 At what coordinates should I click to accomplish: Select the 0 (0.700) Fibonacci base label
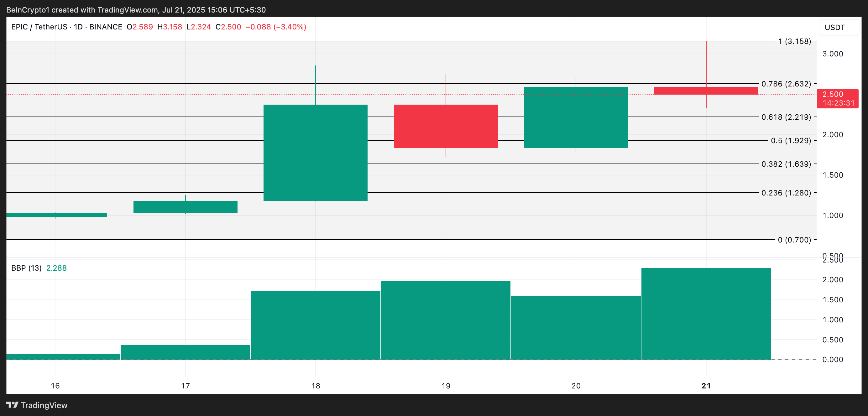pos(794,240)
